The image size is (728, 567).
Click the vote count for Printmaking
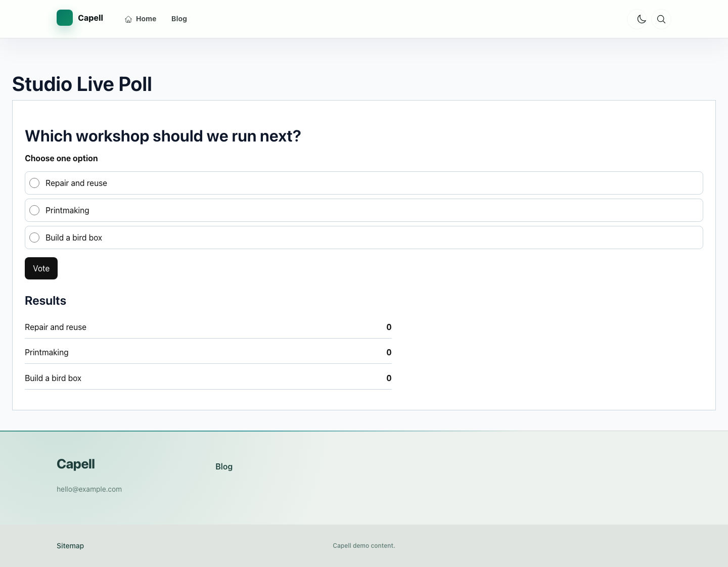(389, 352)
